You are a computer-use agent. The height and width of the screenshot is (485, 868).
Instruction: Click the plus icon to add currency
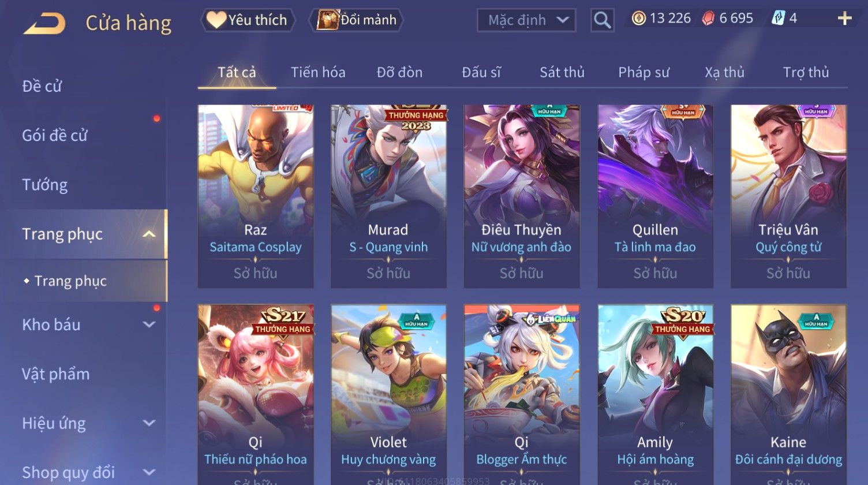pos(844,19)
